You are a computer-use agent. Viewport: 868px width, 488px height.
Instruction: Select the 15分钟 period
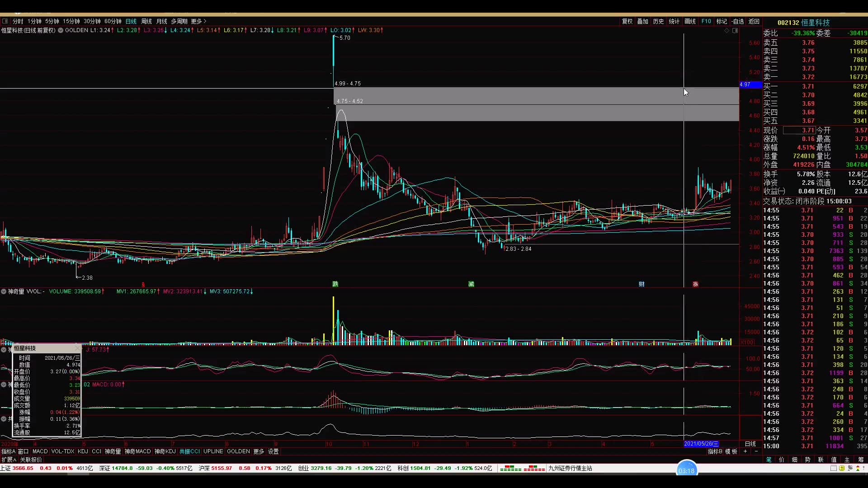point(71,21)
